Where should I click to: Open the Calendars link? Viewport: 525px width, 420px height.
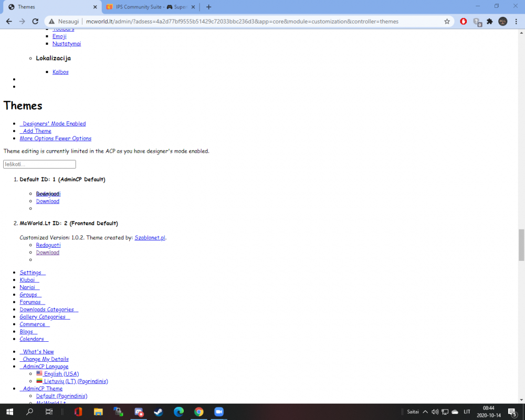click(x=34, y=339)
